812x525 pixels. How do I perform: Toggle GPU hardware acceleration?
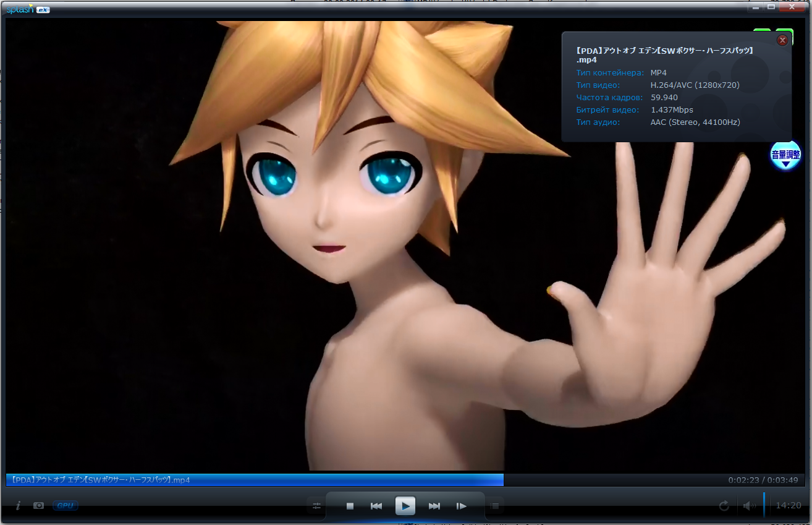pos(65,506)
